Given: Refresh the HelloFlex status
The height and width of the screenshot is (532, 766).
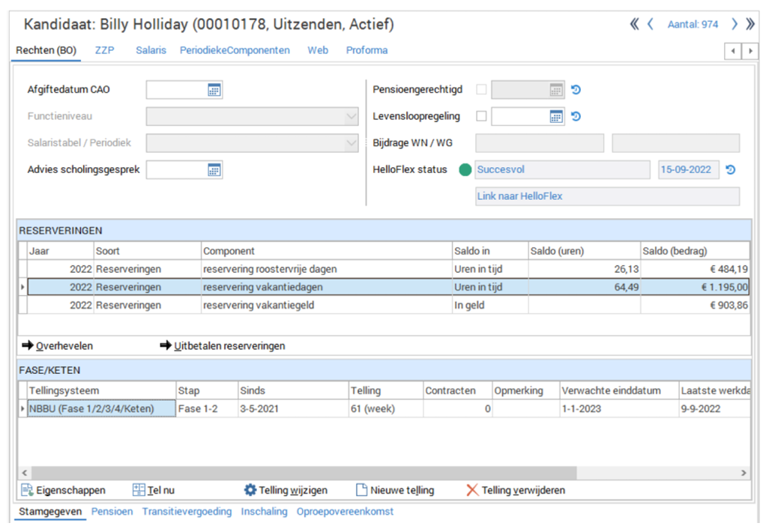Looking at the screenshot, I should [x=730, y=170].
